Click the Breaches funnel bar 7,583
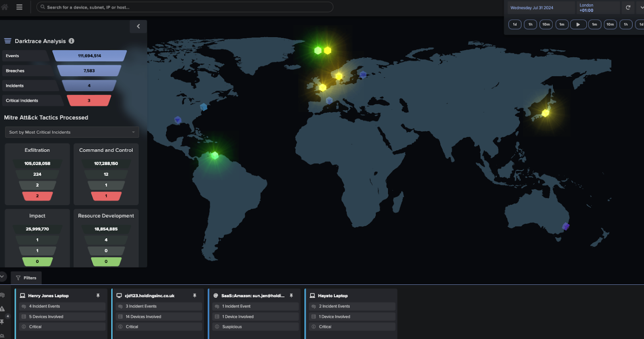This screenshot has width=644, height=339. point(89,71)
